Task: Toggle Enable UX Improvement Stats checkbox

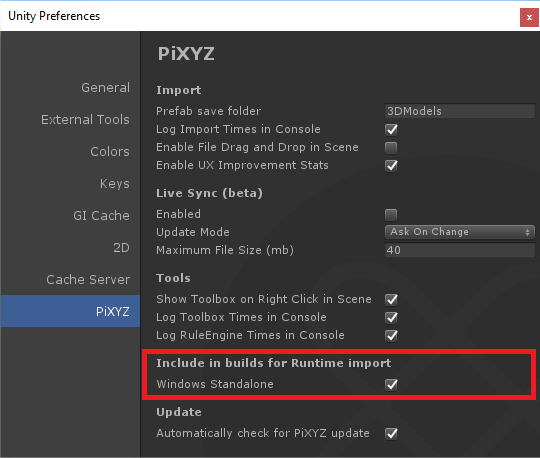Action: click(x=391, y=166)
